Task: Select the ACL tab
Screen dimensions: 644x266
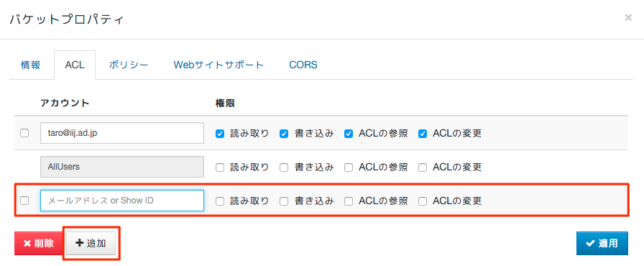Action: (75, 65)
